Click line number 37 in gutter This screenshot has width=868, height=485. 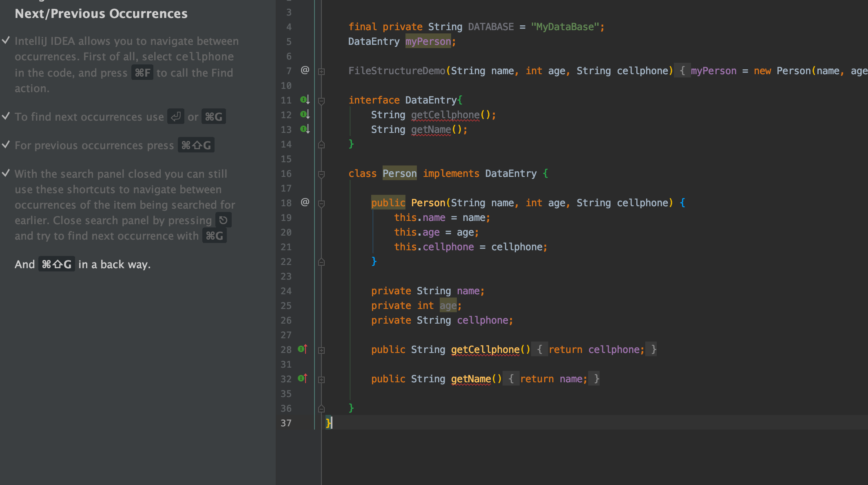[286, 423]
